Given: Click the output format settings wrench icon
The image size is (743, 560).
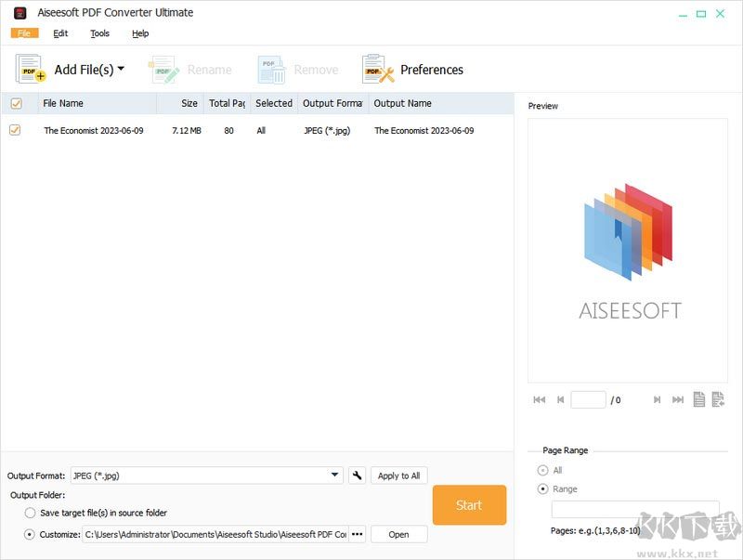Looking at the screenshot, I should 356,475.
